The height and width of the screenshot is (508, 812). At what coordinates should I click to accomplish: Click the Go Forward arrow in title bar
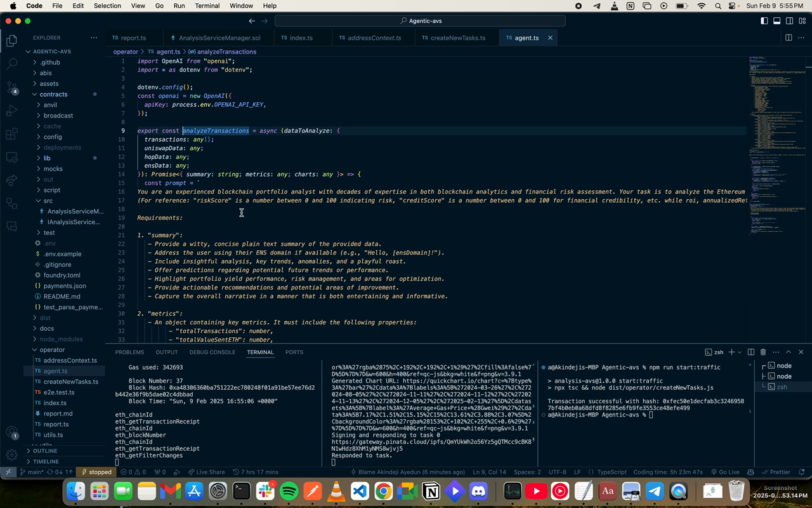[x=265, y=21]
